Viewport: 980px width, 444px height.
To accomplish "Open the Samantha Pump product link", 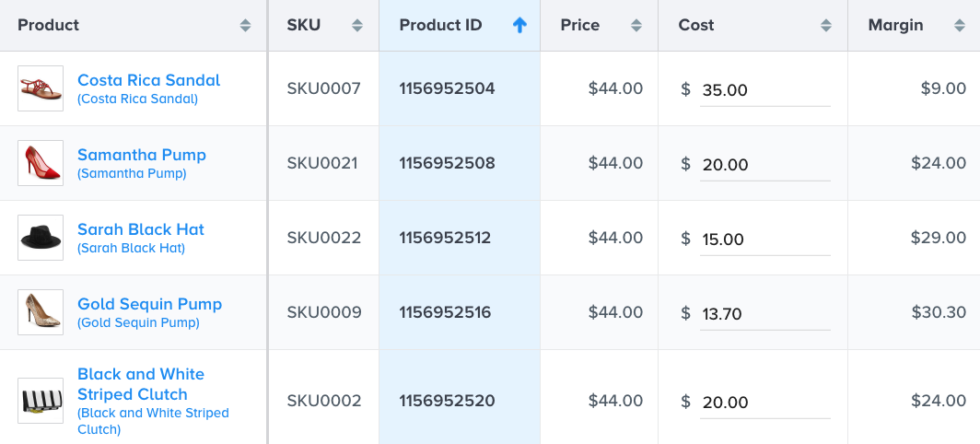I will (x=142, y=155).
